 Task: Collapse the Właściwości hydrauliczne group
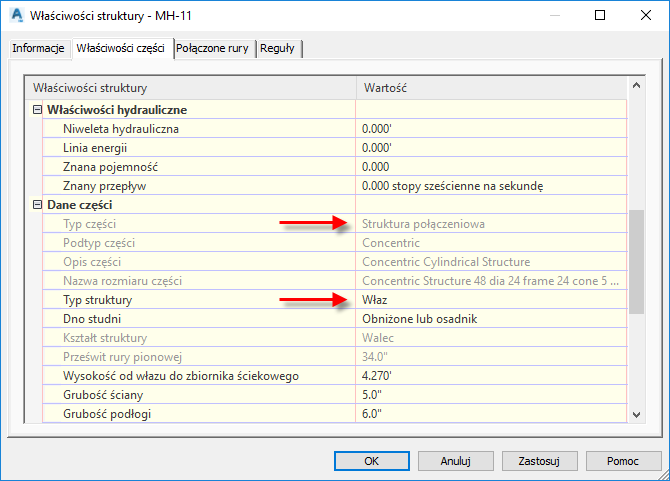click(37, 110)
